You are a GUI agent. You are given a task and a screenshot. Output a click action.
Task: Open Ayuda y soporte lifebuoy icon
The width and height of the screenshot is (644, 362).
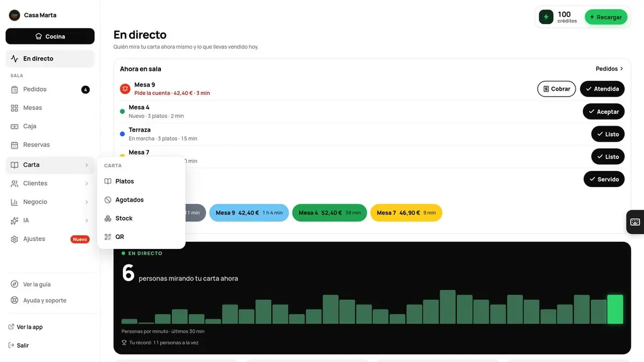(x=14, y=300)
